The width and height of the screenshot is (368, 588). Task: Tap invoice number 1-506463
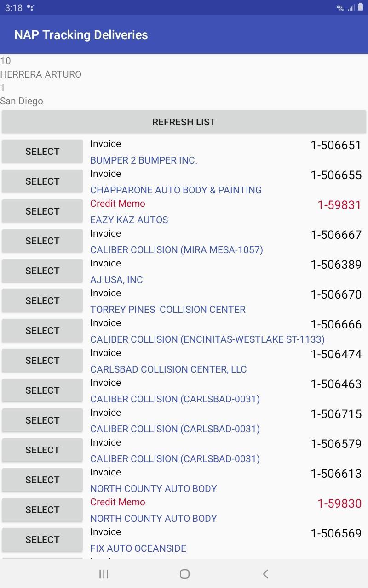[336, 384]
